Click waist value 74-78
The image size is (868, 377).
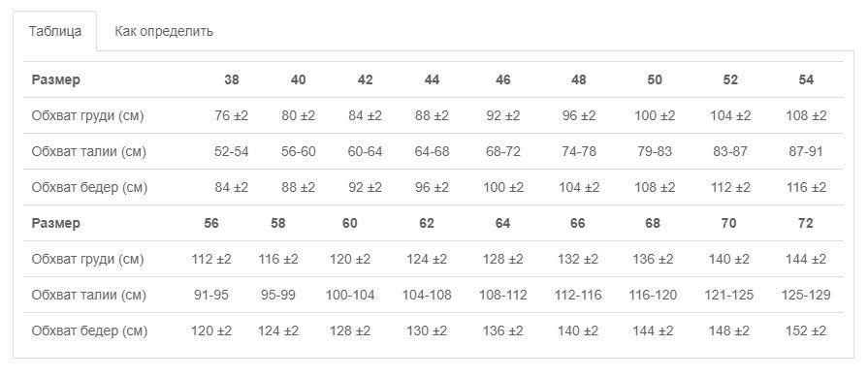coord(578,151)
